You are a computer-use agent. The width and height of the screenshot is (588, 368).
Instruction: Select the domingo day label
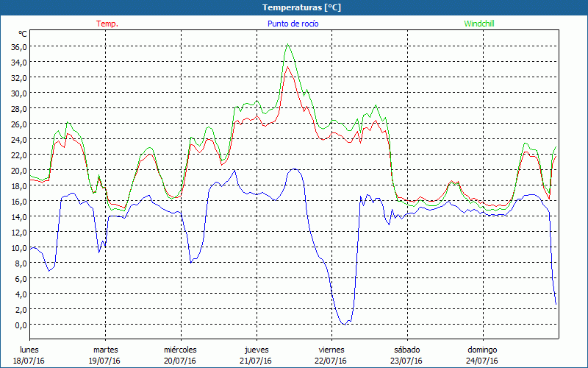click(482, 350)
